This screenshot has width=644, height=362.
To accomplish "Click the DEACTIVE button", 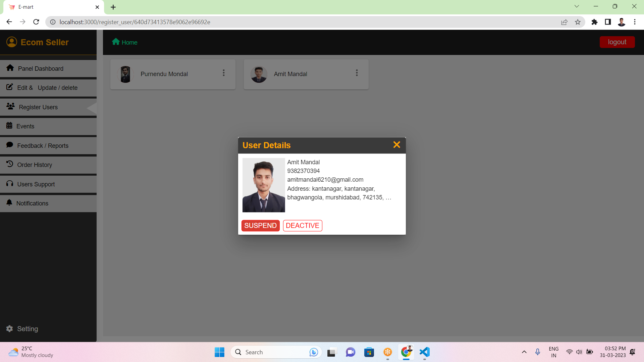I will 302,226.
